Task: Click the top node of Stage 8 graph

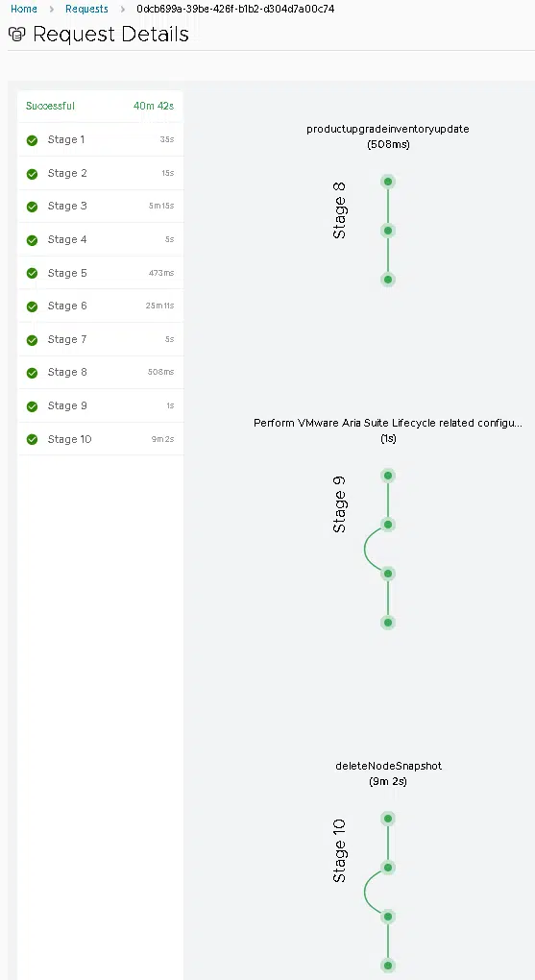Action: (388, 182)
